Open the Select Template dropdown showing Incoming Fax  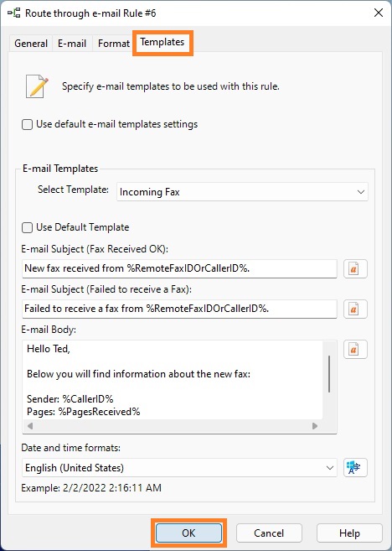[242, 192]
